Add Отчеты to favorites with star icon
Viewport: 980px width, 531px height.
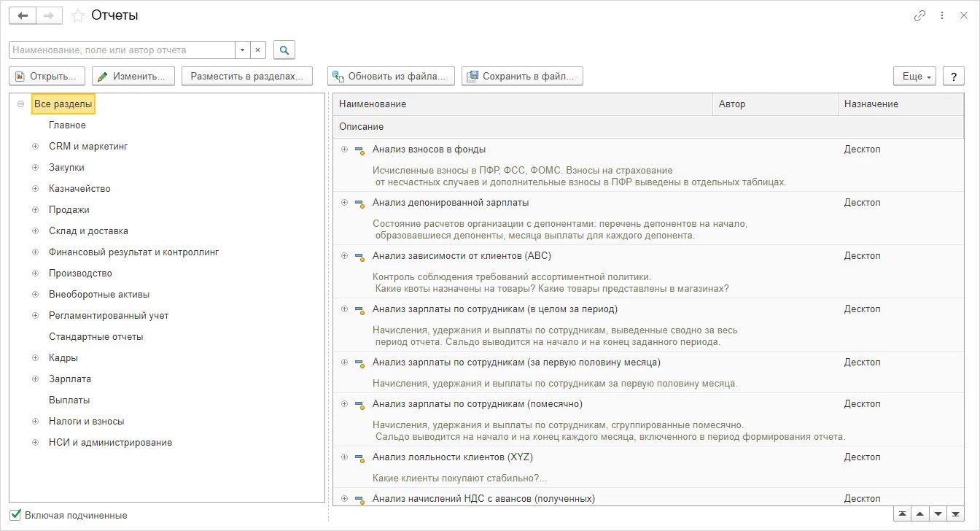click(77, 15)
